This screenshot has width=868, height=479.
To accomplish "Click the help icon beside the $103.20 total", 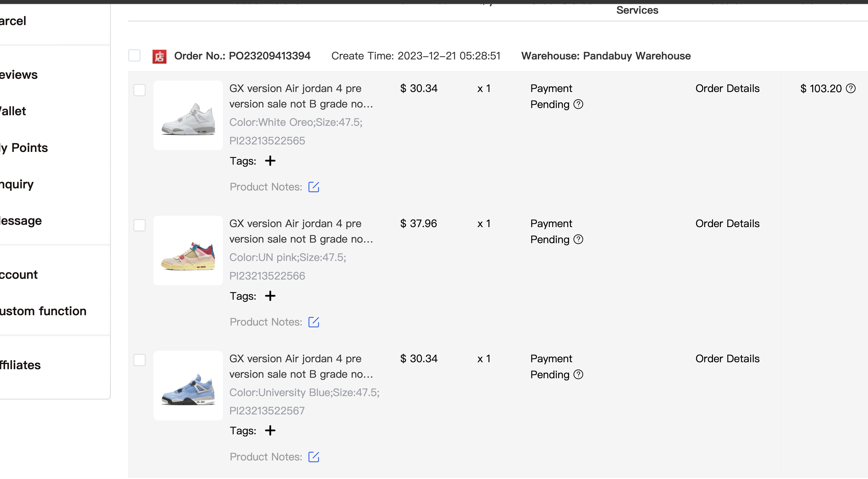I will tap(851, 88).
